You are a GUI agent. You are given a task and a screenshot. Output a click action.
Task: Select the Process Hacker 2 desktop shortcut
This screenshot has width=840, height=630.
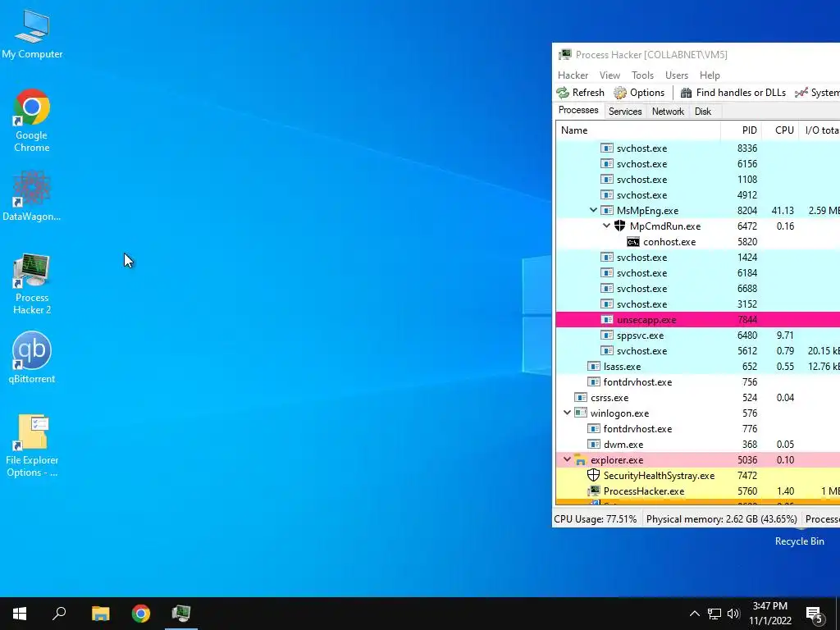click(32, 284)
